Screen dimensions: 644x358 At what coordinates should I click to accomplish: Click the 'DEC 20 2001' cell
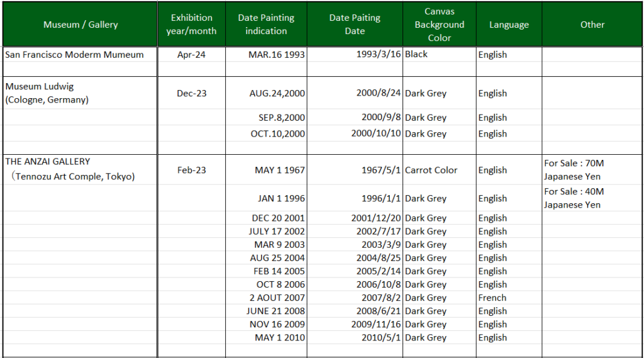(266, 218)
